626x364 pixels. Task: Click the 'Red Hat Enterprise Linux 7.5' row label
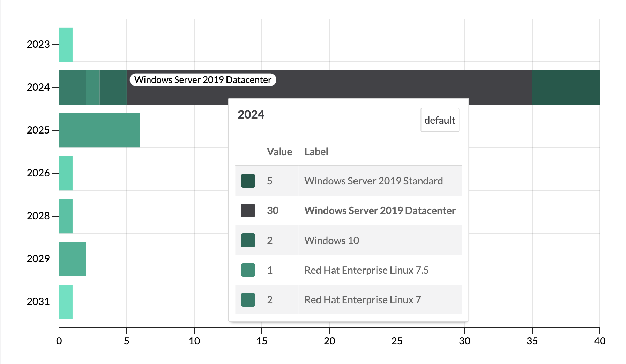[x=366, y=270]
